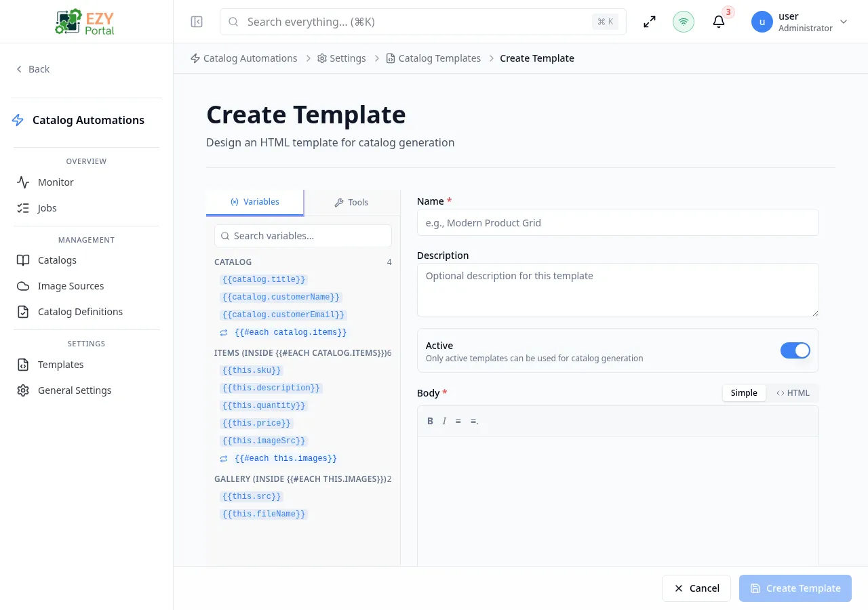Insert the {{this.description}} variable

[271, 388]
